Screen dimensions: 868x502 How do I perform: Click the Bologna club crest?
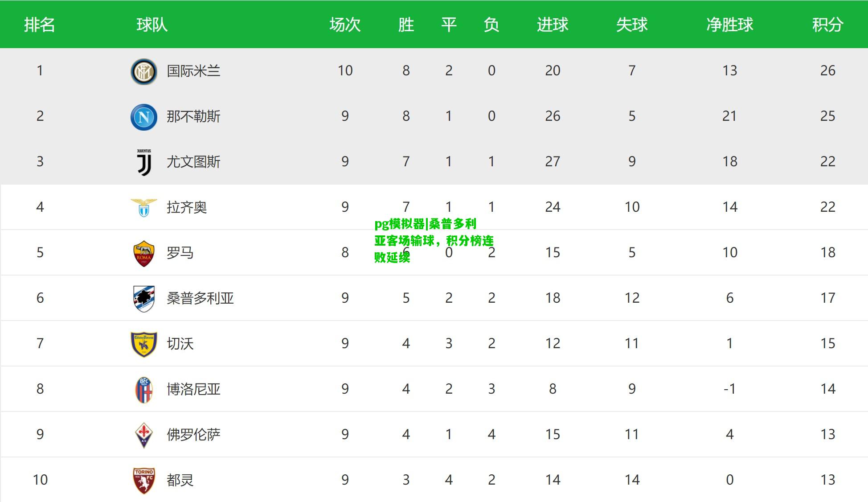pos(143,390)
